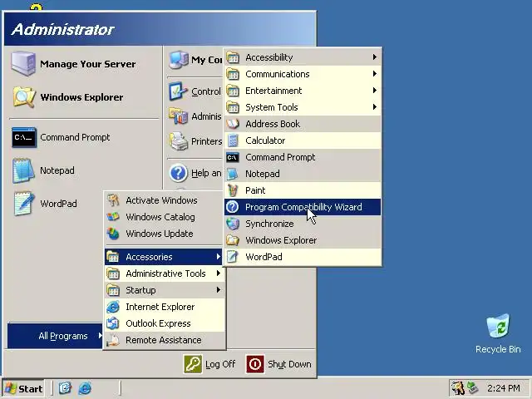Image resolution: width=532 pixels, height=399 pixels.
Task: Click the Shut Down power icon
Action: pos(255,364)
